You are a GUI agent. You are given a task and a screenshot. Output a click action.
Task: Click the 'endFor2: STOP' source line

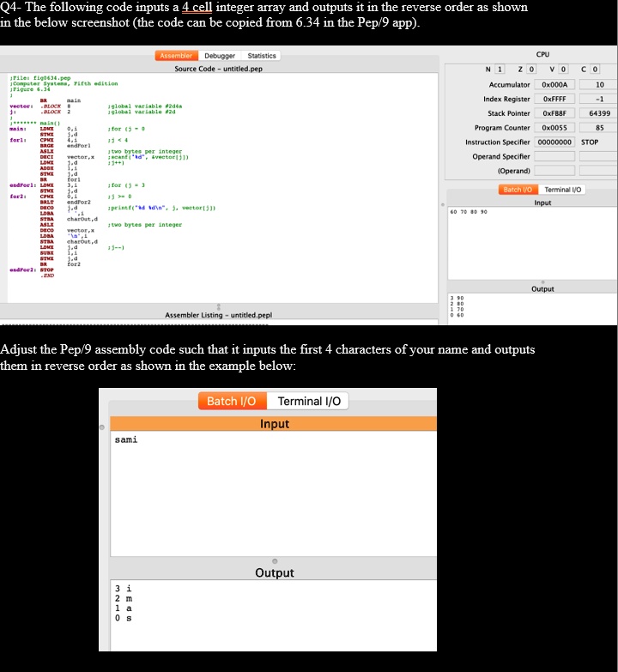coord(32,270)
